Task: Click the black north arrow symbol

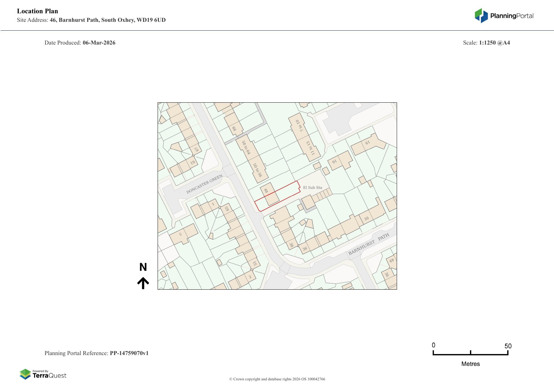Action: point(143,283)
